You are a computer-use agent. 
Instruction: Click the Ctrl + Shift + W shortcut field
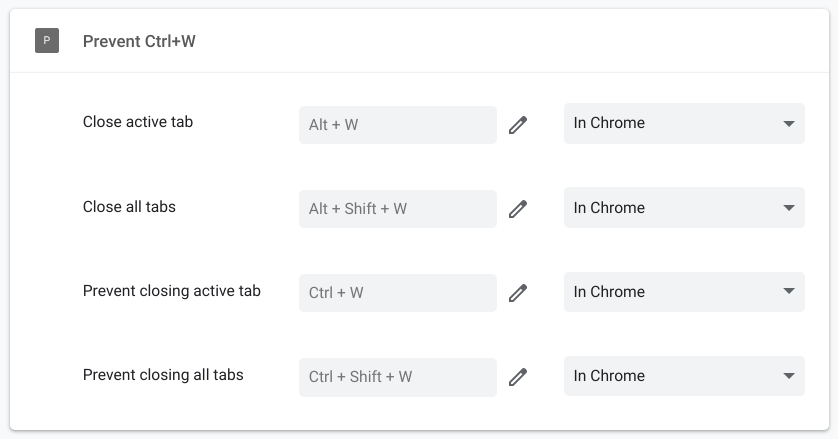coord(397,377)
